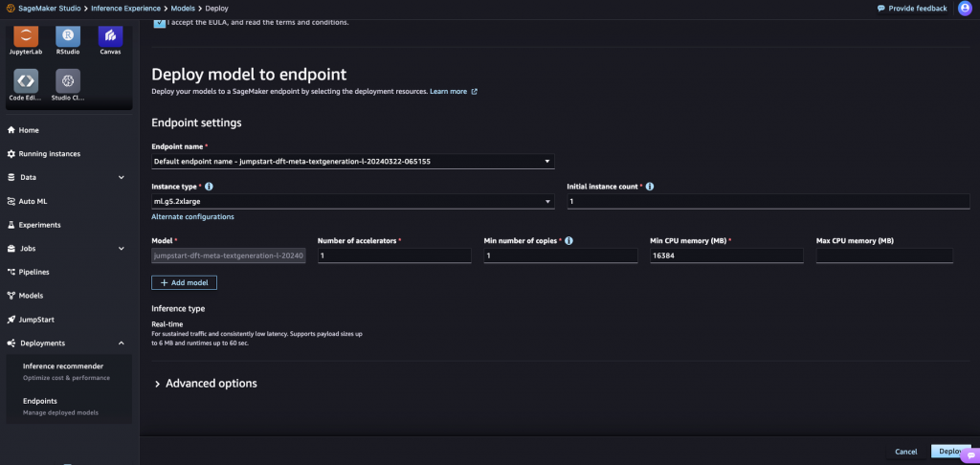The image size is (980, 465).
Task: Click the Pipelines icon in sidebar
Action: click(11, 272)
